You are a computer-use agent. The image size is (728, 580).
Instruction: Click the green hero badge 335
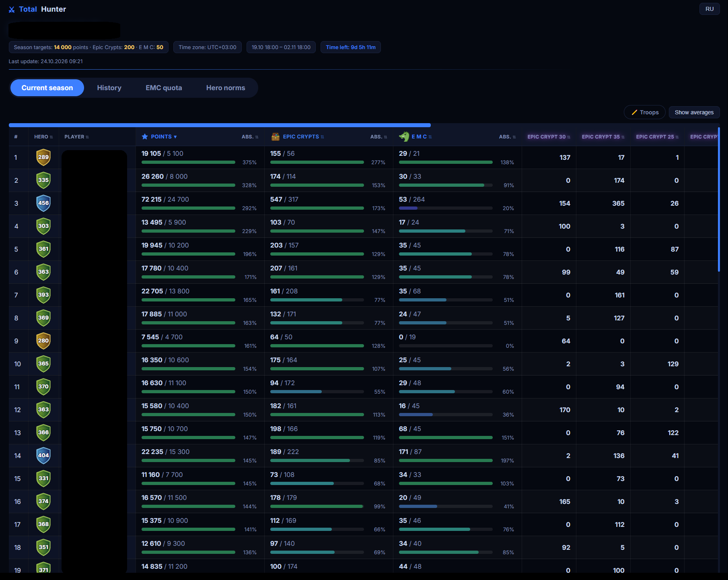coord(43,180)
